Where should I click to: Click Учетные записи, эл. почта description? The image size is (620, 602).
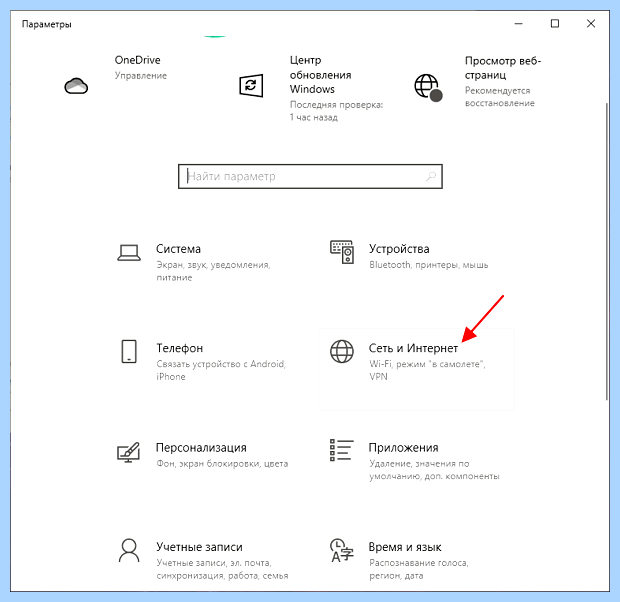pyautogui.click(x=222, y=569)
